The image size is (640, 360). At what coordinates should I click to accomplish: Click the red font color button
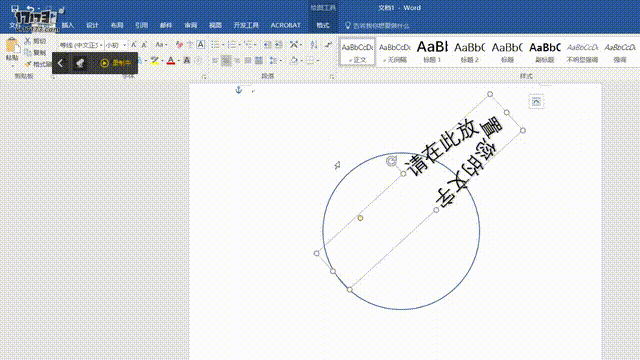coord(171,60)
